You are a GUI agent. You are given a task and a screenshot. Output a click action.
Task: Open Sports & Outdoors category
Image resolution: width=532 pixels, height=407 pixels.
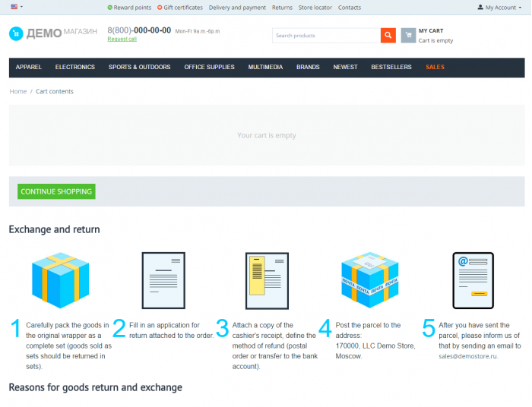click(139, 67)
